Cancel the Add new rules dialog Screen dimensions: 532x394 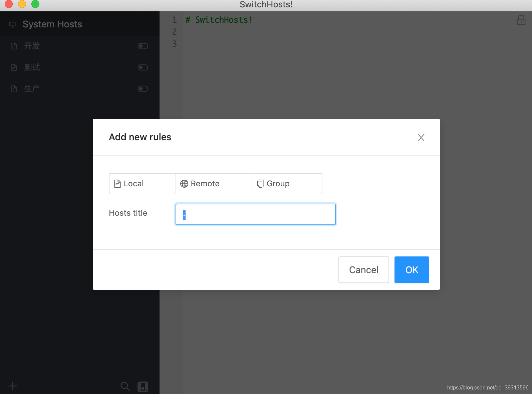[364, 270]
